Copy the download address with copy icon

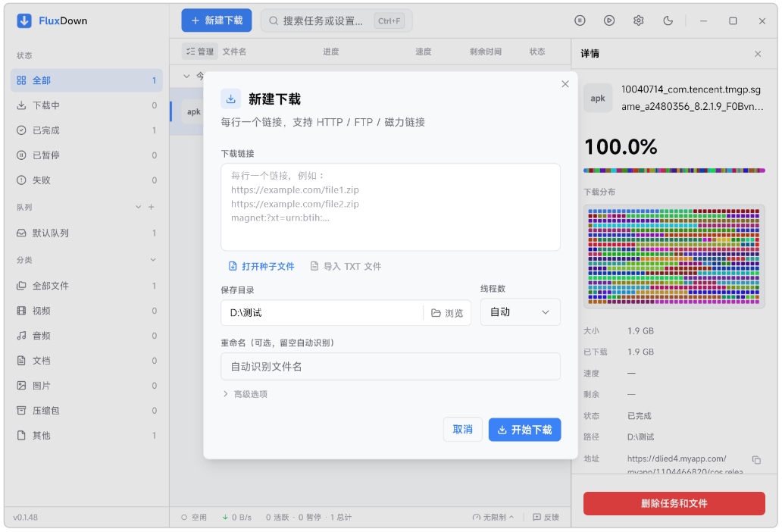[756, 460]
